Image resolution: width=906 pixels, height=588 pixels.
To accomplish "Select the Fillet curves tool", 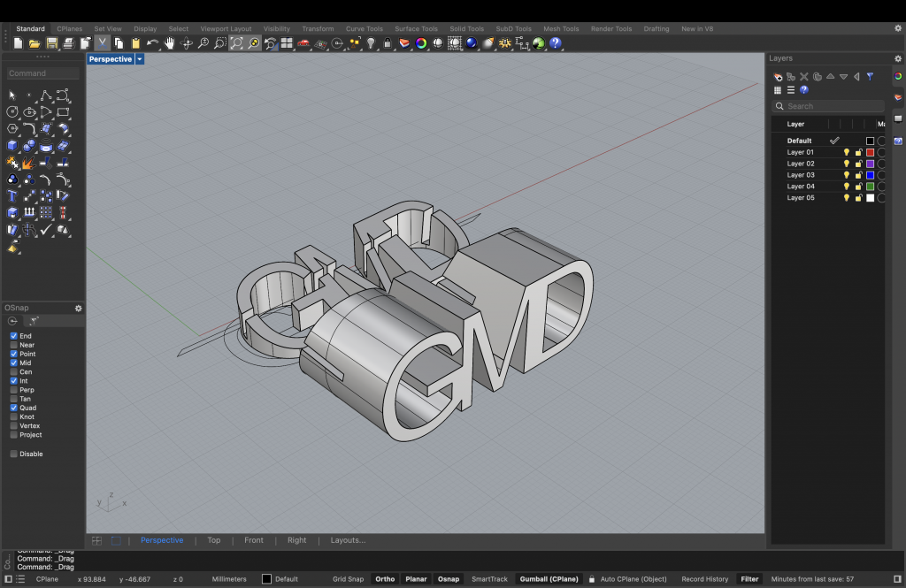I will tap(29, 129).
